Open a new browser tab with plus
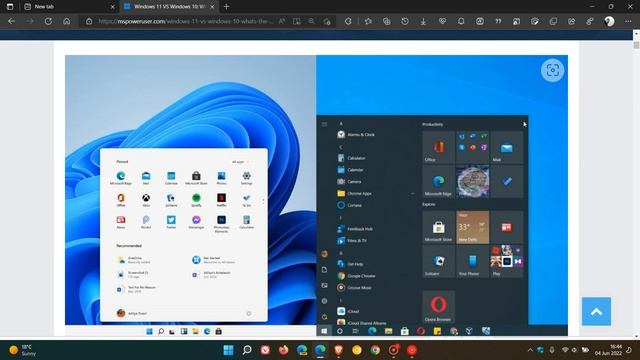 pyautogui.click(x=227, y=7)
